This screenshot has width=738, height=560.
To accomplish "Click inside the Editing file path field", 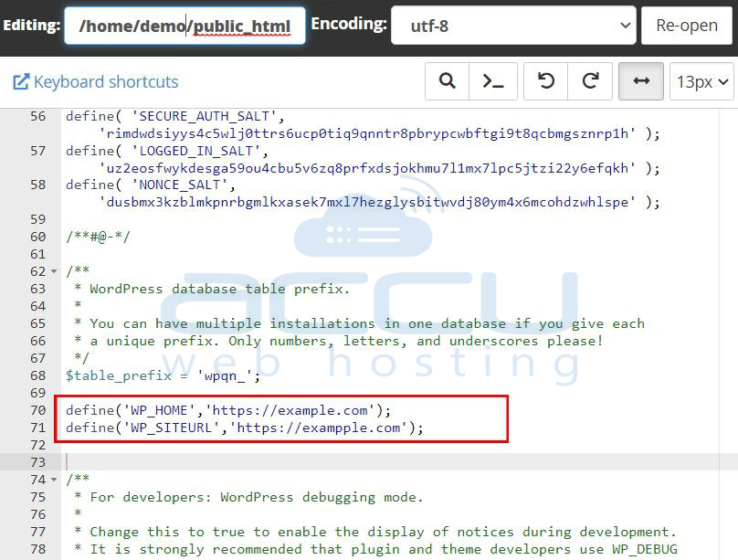I will pyautogui.click(x=183, y=25).
